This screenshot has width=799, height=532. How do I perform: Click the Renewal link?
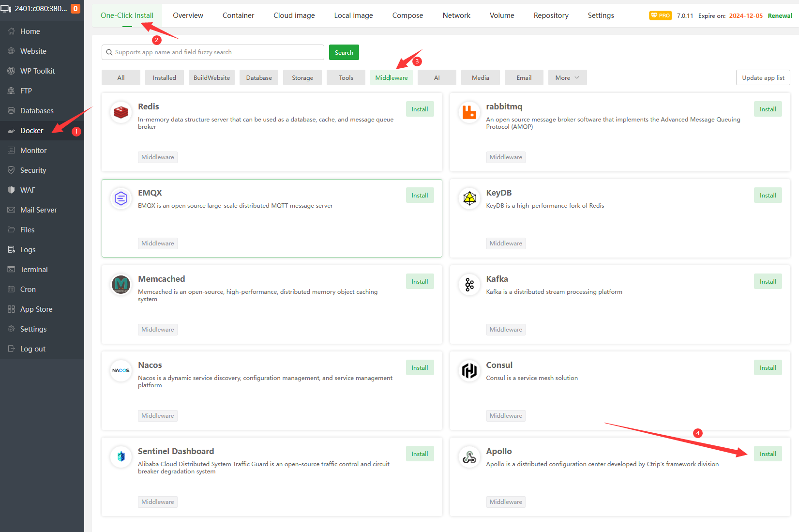tap(780, 16)
